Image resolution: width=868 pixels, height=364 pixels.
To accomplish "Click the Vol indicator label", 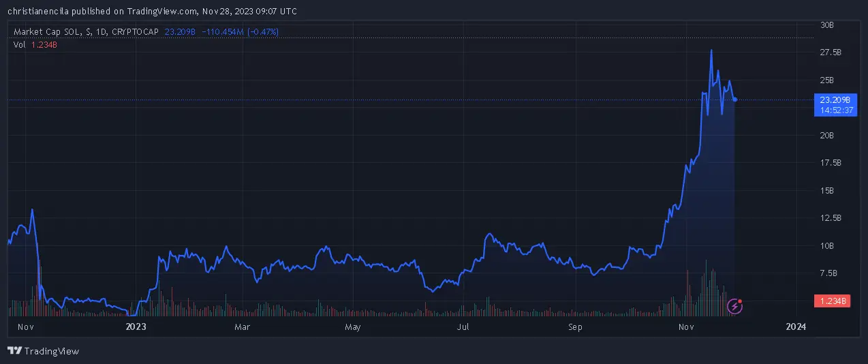I will pyautogui.click(x=19, y=44).
